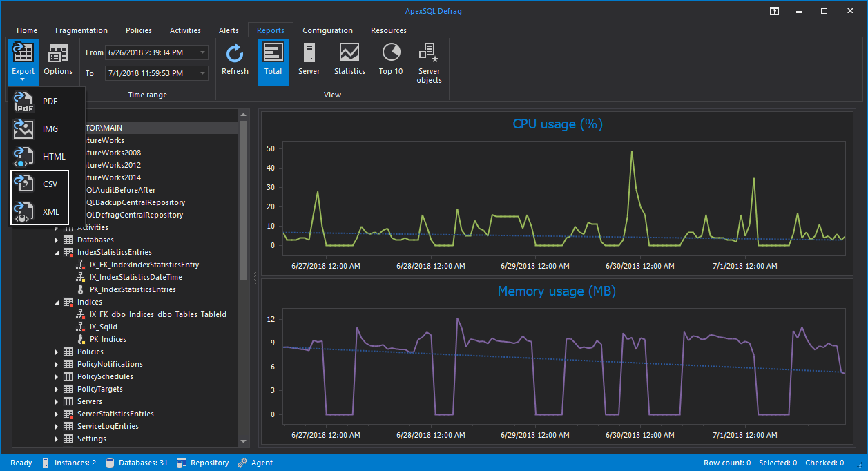Export report as XML
Image resolution: width=868 pixels, height=471 pixels.
click(46, 211)
